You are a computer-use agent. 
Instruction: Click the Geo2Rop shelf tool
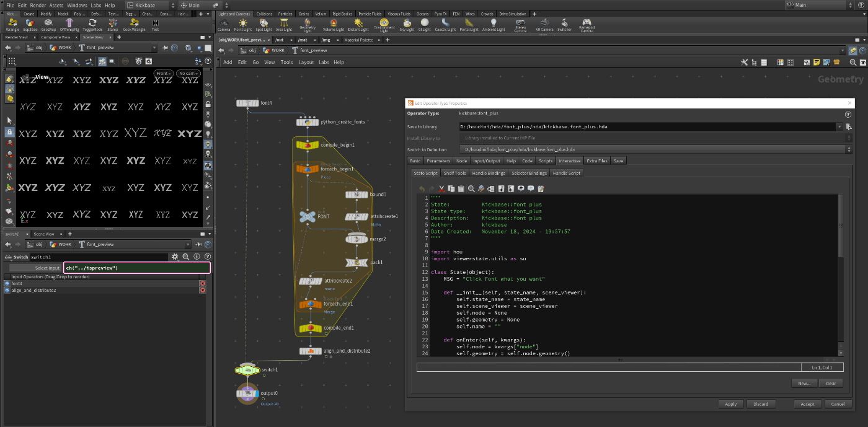[x=49, y=25]
